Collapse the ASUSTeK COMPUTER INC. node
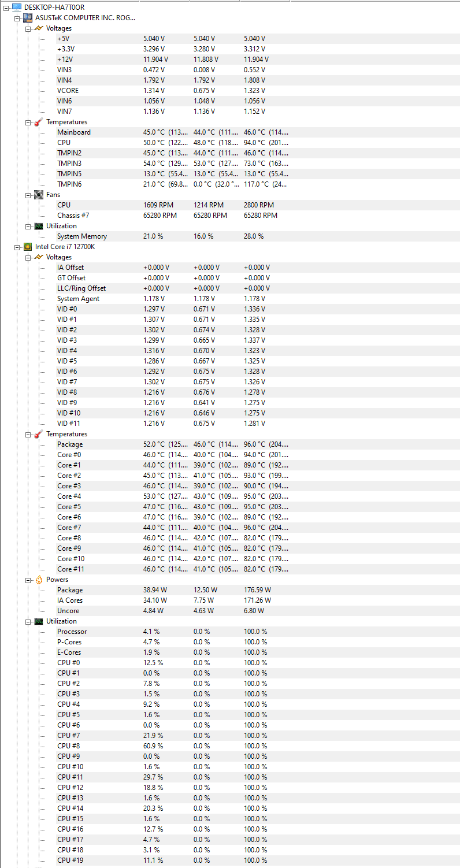 [17, 18]
